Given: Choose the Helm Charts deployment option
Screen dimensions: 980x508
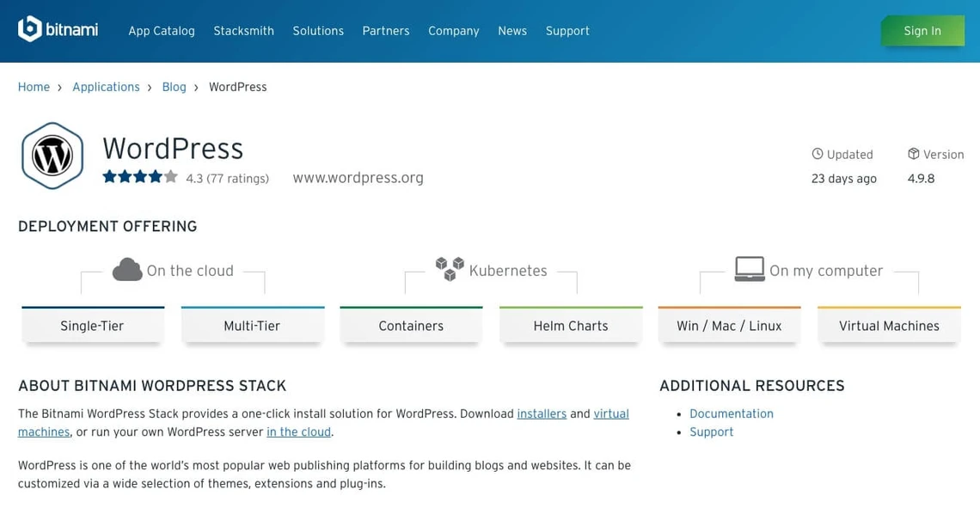Looking at the screenshot, I should point(571,326).
